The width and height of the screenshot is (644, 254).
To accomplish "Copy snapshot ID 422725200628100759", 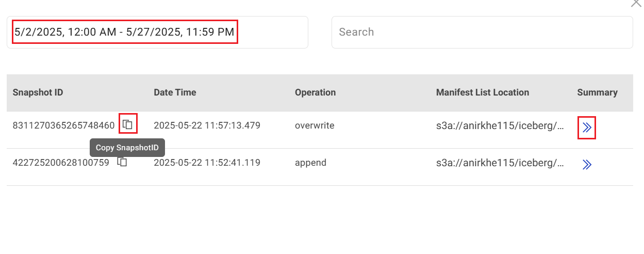I will point(122,162).
